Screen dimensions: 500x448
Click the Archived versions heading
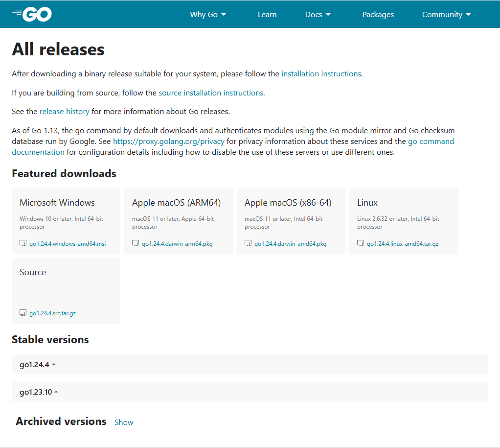61,421
